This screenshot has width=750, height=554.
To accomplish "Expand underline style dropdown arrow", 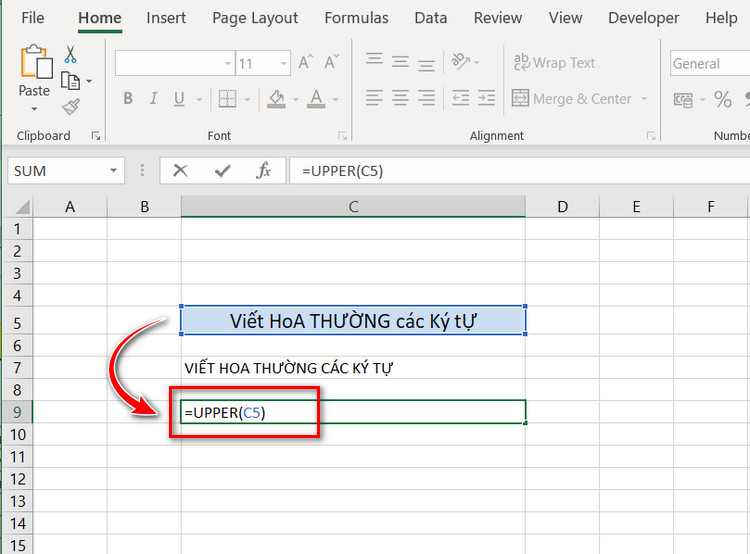I will point(199,100).
